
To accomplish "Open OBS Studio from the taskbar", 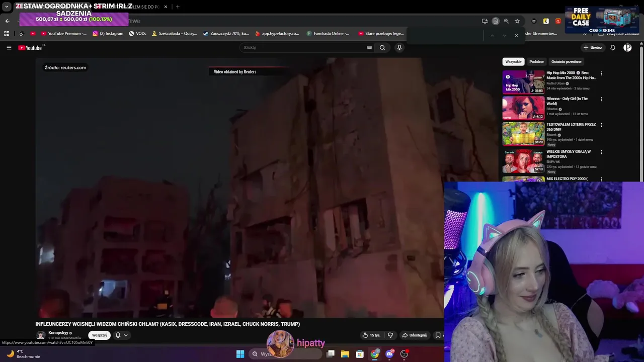I will coord(404,354).
